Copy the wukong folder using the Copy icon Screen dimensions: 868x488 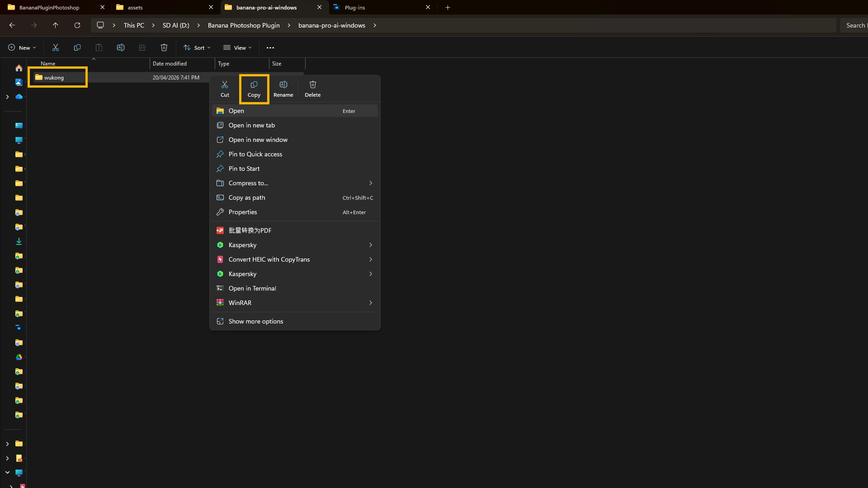coord(254,89)
